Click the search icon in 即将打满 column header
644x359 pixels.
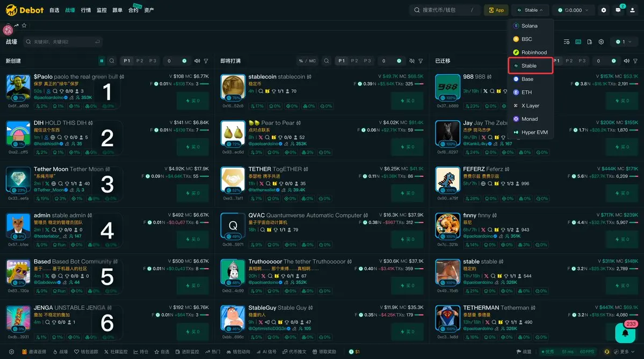(327, 61)
